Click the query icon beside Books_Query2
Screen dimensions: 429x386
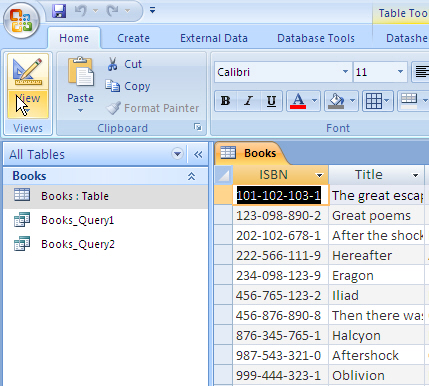tap(22, 244)
